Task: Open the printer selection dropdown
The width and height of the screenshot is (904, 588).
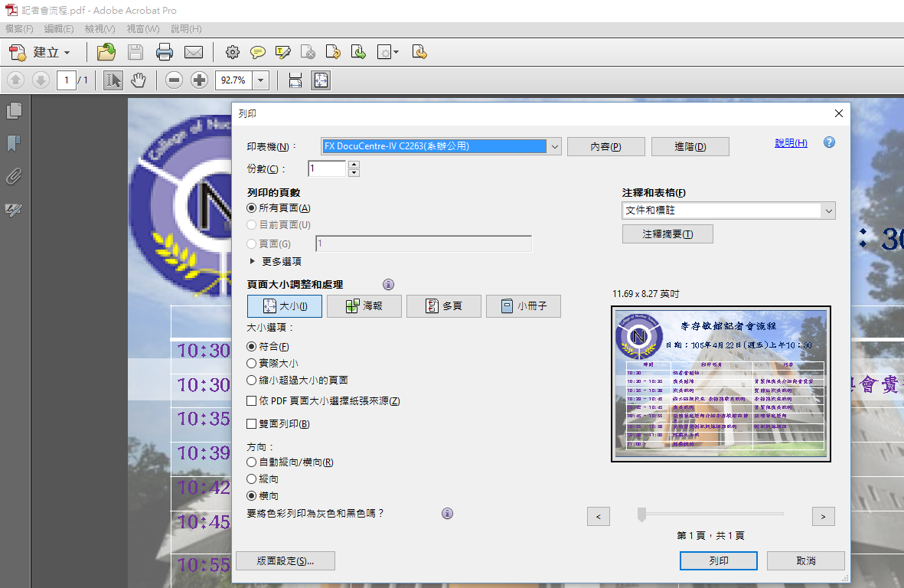Action: (554, 146)
